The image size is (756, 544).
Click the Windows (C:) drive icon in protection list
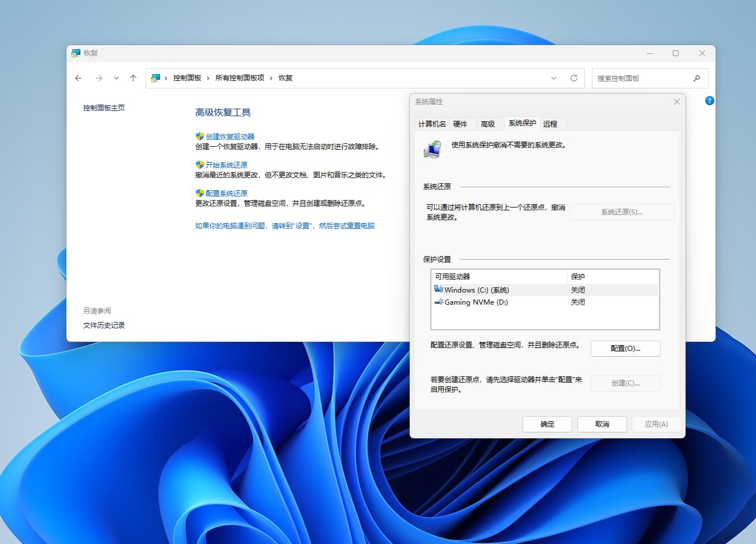438,290
